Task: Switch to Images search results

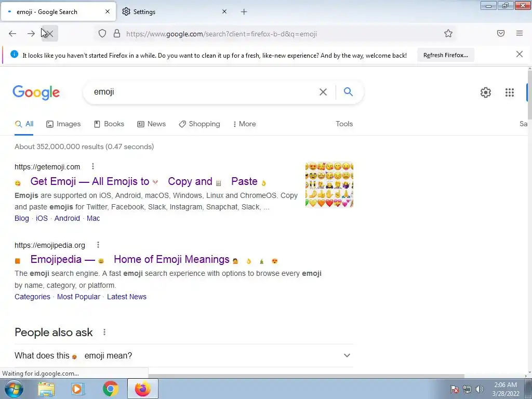Action: [63, 124]
